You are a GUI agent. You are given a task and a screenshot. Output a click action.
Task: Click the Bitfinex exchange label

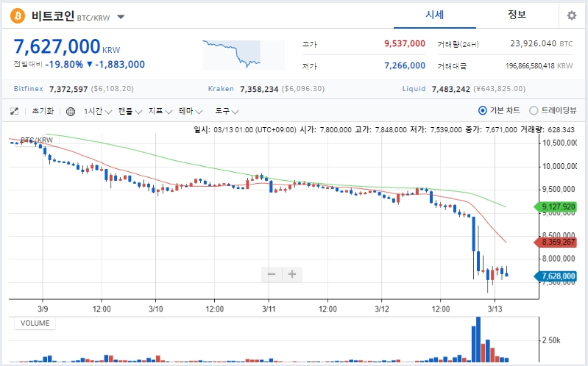(29, 89)
